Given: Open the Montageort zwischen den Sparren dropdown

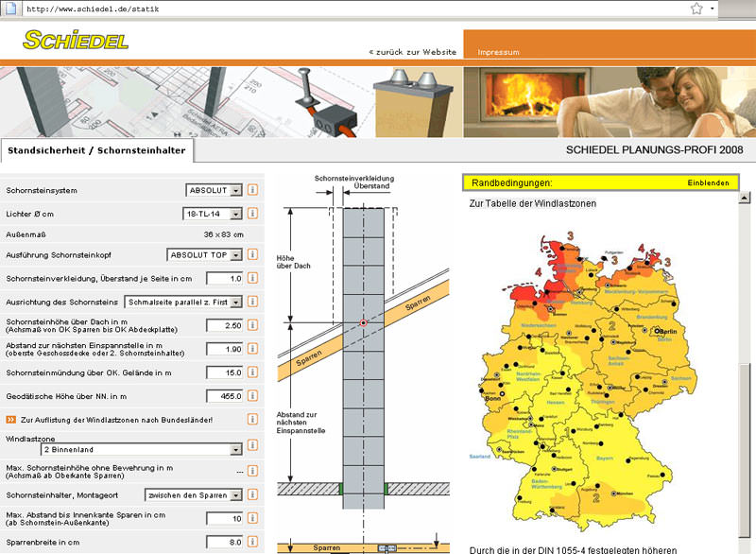Looking at the screenshot, I should click(x=194, y=495).
